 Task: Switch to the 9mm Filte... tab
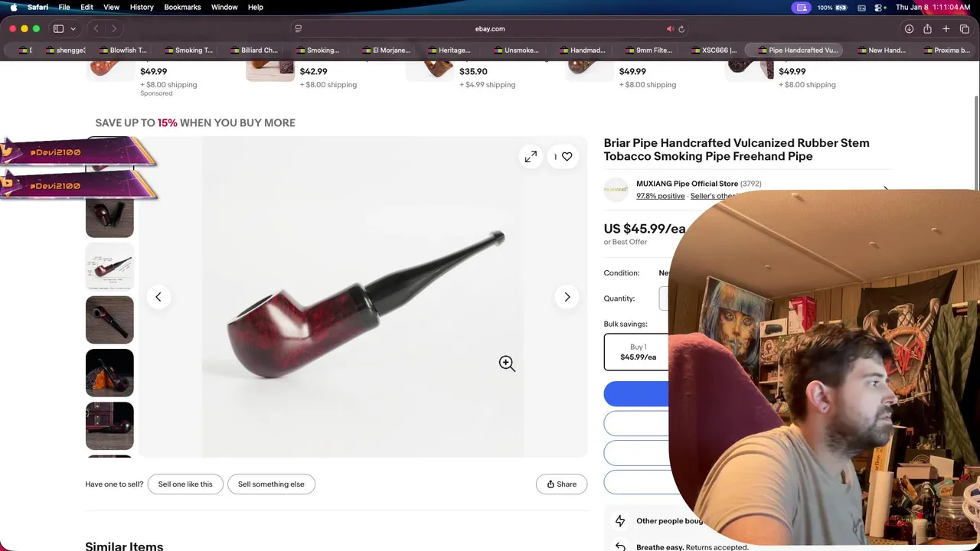click(x=648, y=51)
